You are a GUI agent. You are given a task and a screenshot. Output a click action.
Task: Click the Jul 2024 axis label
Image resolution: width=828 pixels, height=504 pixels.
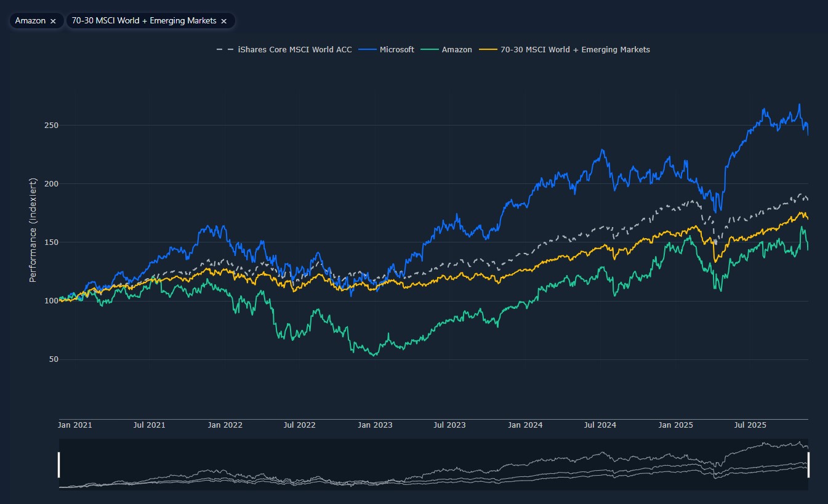[x=600, y=425]
